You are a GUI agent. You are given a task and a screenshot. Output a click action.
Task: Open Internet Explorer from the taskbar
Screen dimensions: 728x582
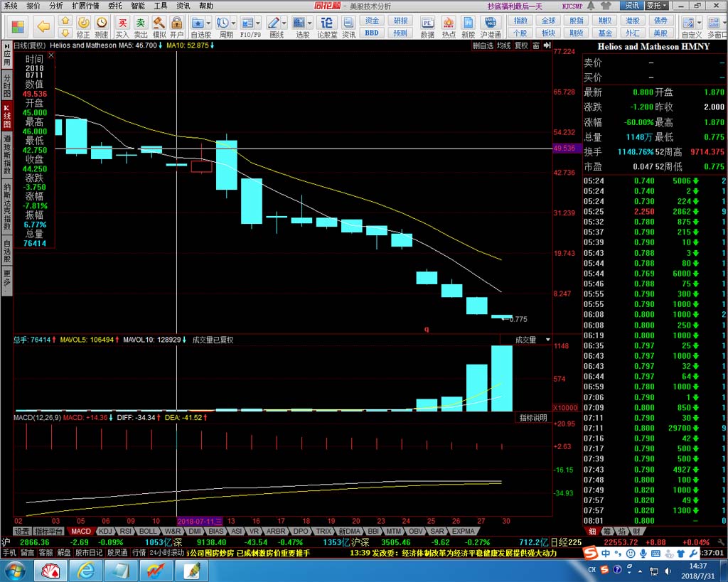pyautogui.click(x=86, y=571)
